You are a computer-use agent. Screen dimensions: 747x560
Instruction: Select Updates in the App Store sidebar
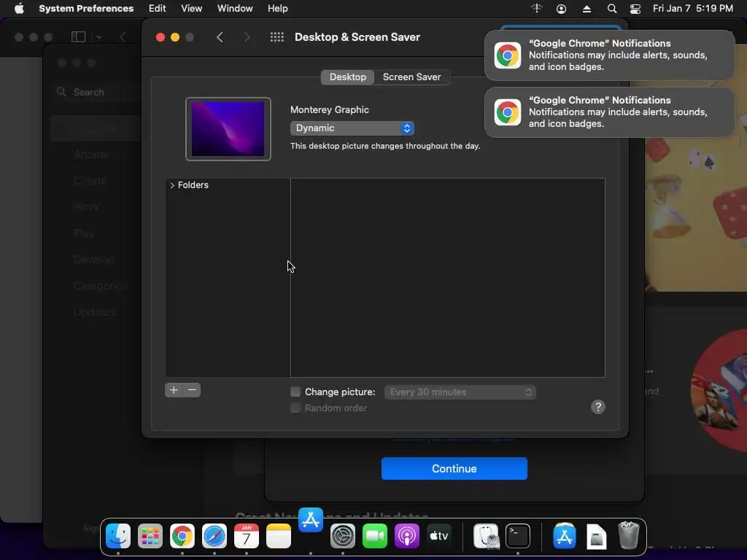[x=94, y=312]
